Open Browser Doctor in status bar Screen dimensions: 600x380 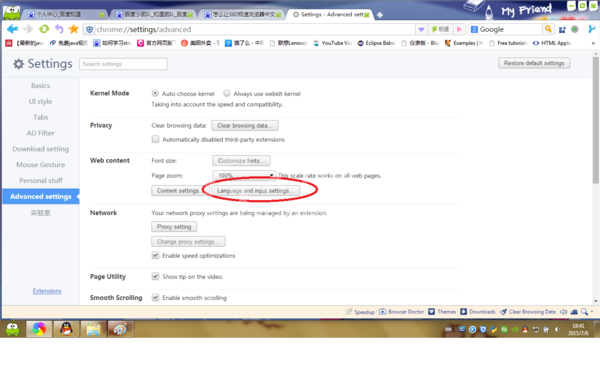coord(401,312)
